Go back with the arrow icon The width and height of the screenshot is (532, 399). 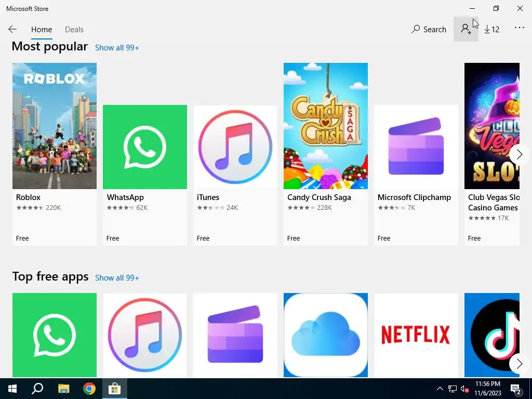pyautogui.click(x=12, y=29)
